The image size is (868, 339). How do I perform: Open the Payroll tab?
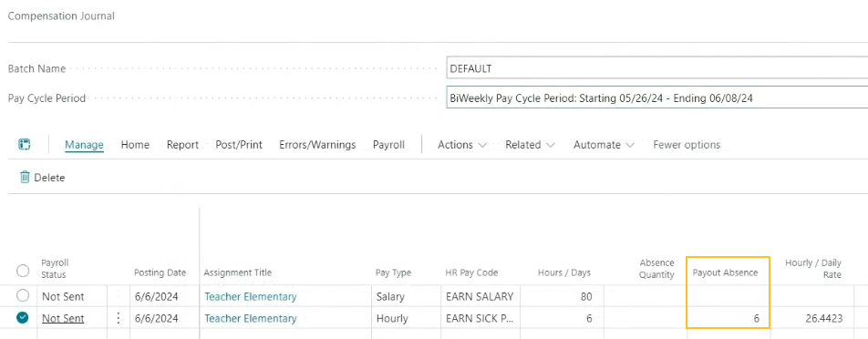click(x=388, y=145)
